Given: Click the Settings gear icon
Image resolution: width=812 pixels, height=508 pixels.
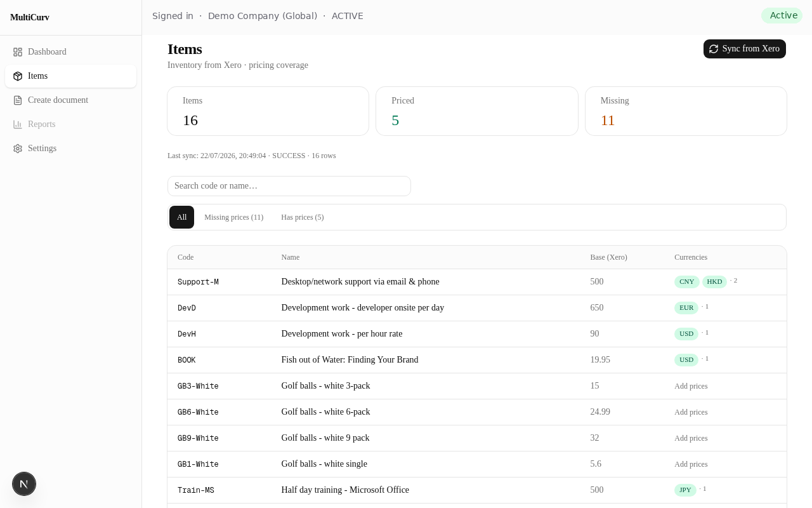Looking at the screenshot, I should click(x=18, y=149).
